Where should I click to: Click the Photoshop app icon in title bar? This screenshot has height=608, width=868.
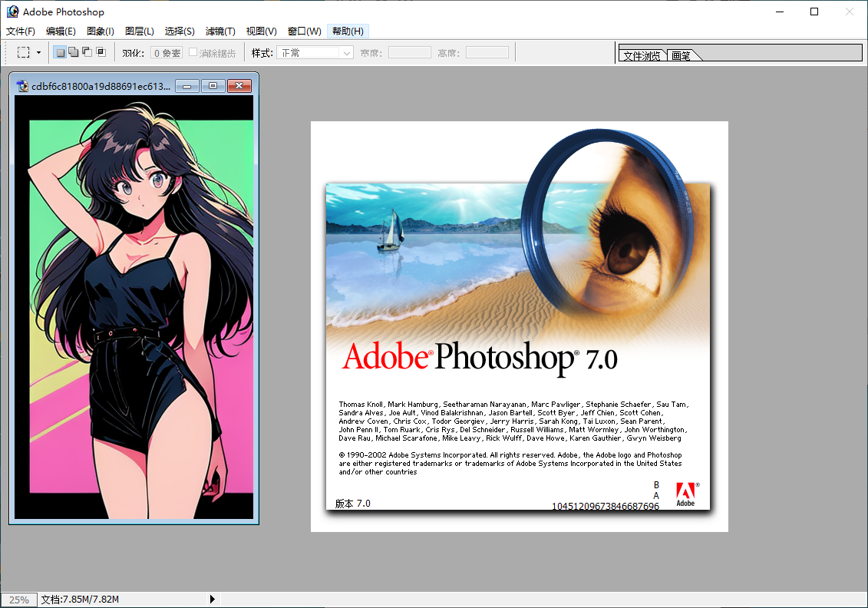click(12, 12)
